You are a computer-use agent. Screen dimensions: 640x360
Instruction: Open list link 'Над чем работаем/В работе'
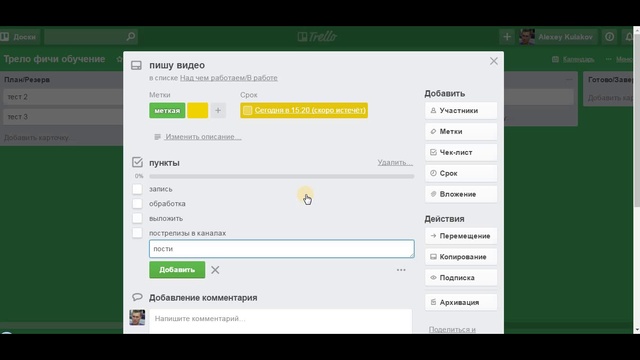click(x=229, y=78)
